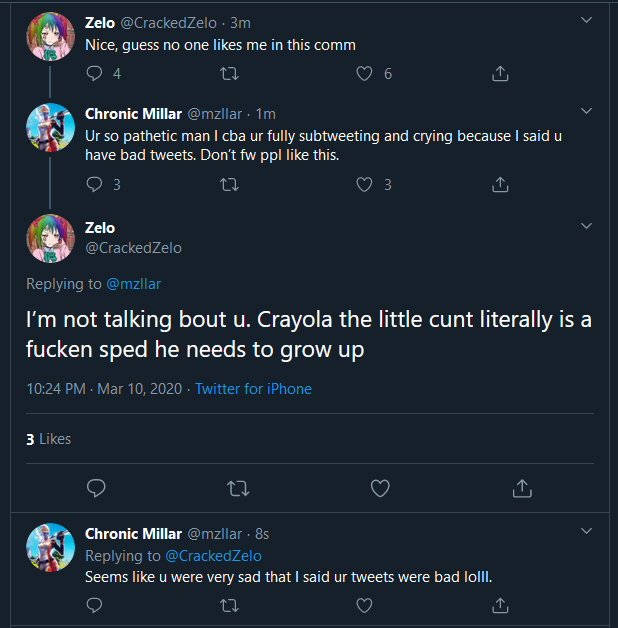
Task: Reply to Zelo's first tweet with 4 replies
Action: (95, 73)
